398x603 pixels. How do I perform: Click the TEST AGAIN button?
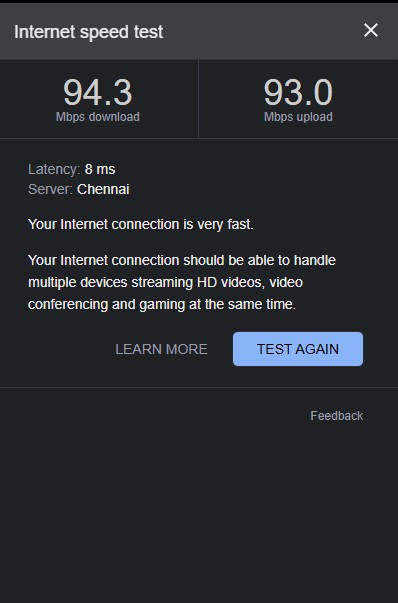click(x=298, y=349)
